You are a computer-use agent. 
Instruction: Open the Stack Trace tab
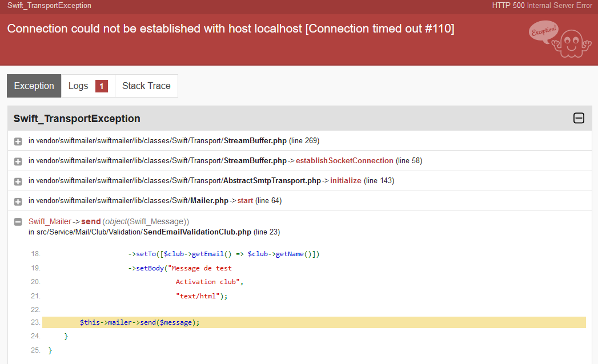[x=146, y=86]
